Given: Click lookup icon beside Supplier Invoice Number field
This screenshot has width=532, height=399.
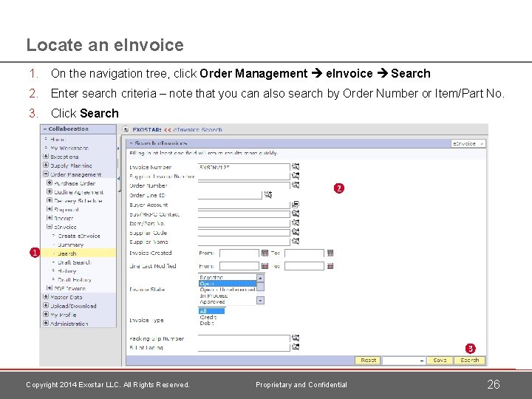Looking at the screenshot, I should 296,176.
